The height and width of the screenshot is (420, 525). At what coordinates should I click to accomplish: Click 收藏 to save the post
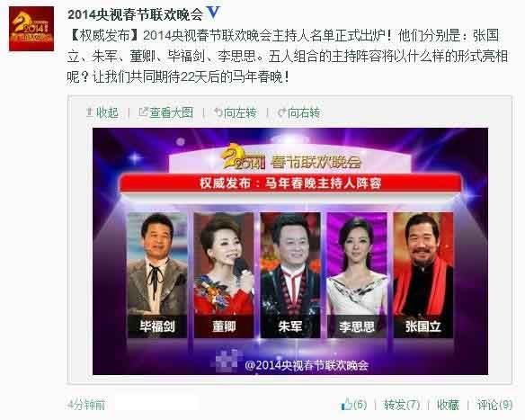click(448, 405)
